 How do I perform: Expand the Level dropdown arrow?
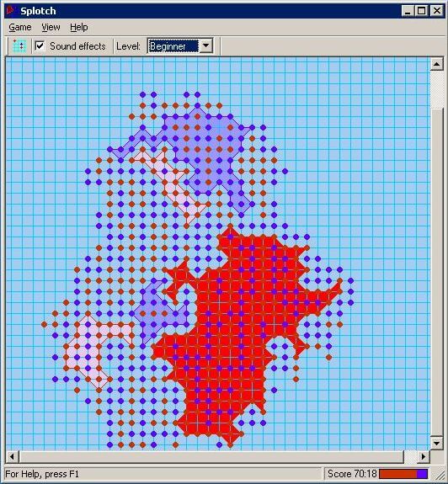point(206,46)
